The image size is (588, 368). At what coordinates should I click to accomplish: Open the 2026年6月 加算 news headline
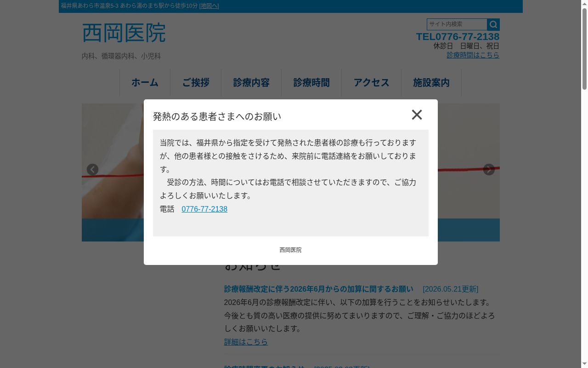(318, 289)
